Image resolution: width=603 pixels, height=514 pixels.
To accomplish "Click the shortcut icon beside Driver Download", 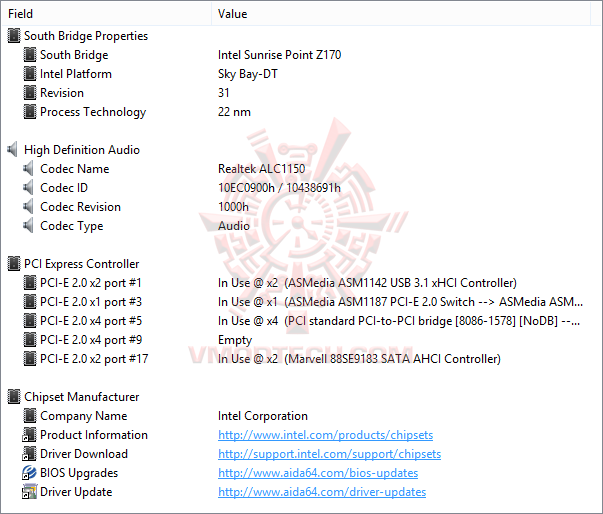I will pyautogui.click(x=29, y=454).
